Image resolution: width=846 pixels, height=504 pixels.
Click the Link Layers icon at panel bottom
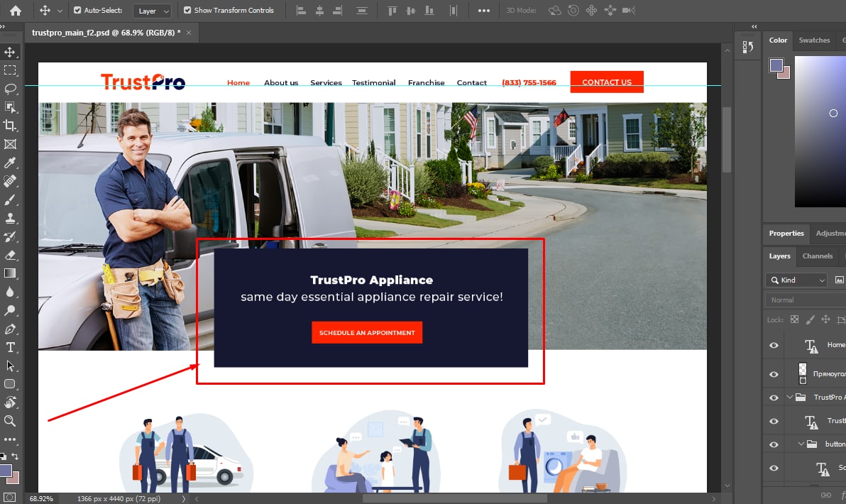[825, 495]
